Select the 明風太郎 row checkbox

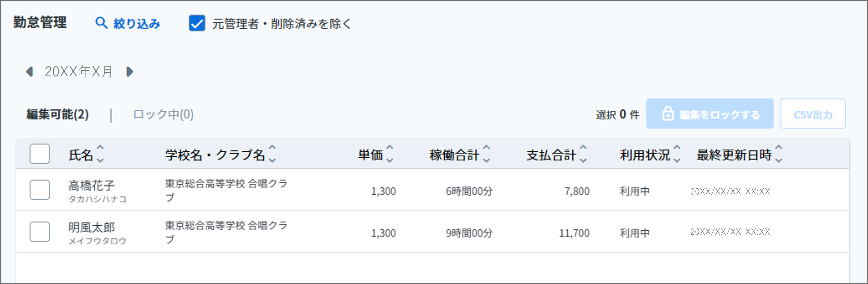40,232
